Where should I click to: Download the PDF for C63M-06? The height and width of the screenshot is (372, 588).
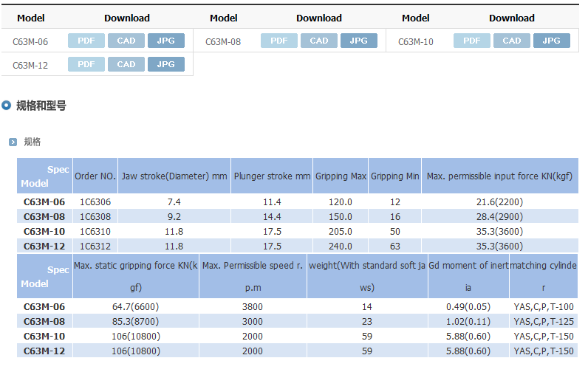tap(86, 41)
